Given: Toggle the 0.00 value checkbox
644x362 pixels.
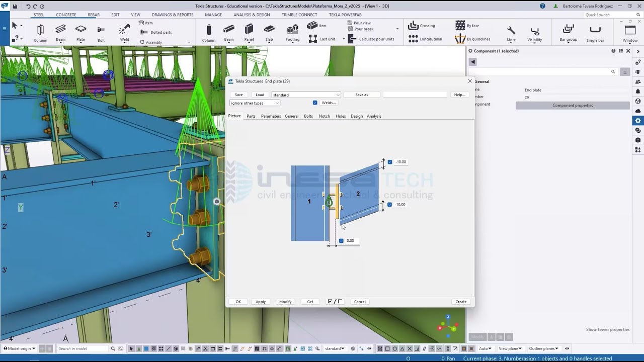Looking at the screenshot, I should [x=341, y=241].
